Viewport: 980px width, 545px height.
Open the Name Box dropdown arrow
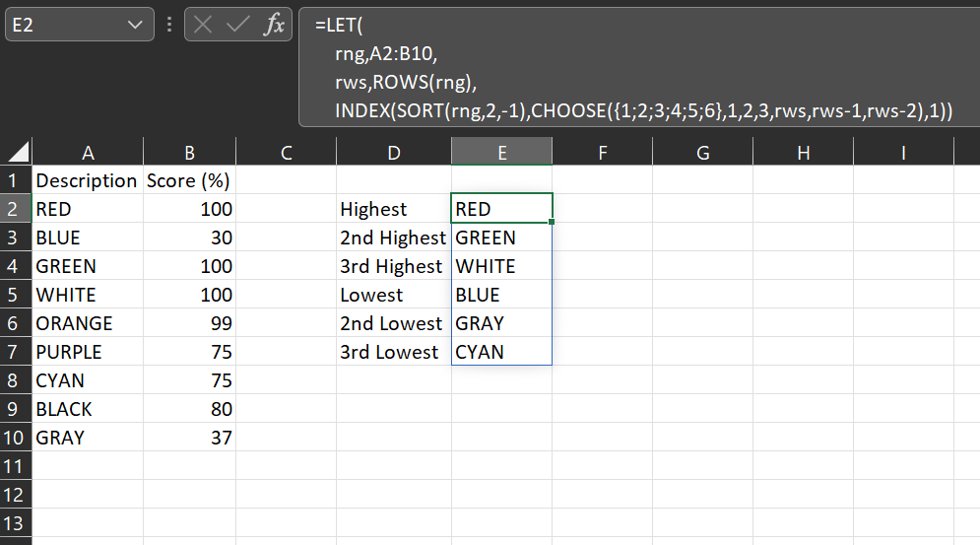click(x=135, y=25)
